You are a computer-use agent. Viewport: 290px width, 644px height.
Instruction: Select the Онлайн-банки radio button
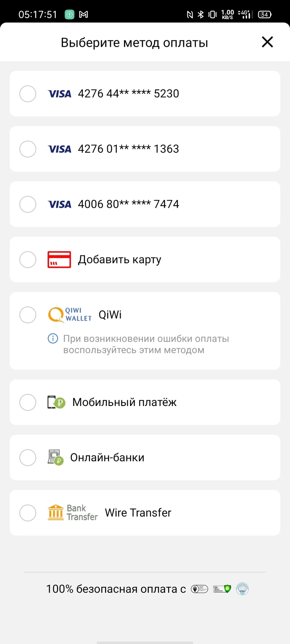pyautogui.click(x=28, y=458)
